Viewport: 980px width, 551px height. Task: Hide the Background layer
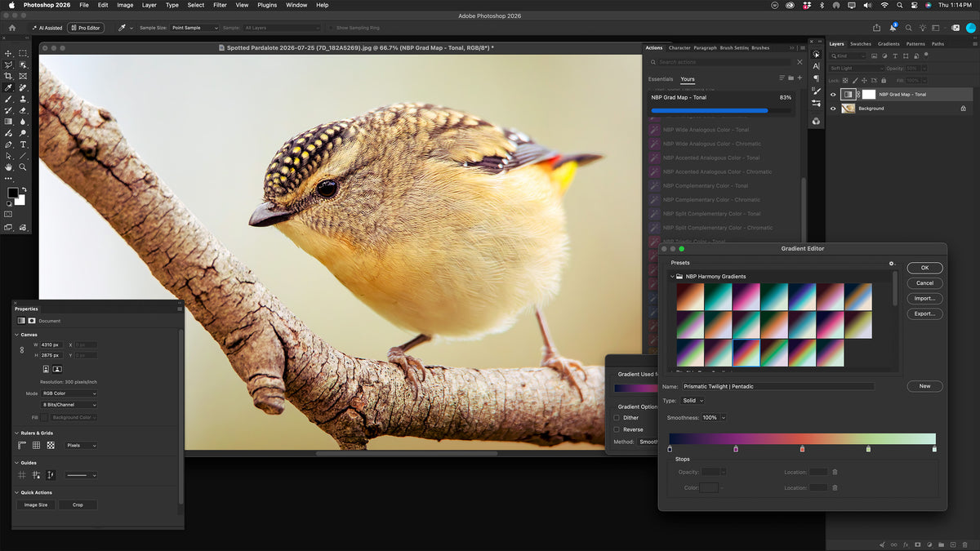pyautogui.click(x=833, y=109)
